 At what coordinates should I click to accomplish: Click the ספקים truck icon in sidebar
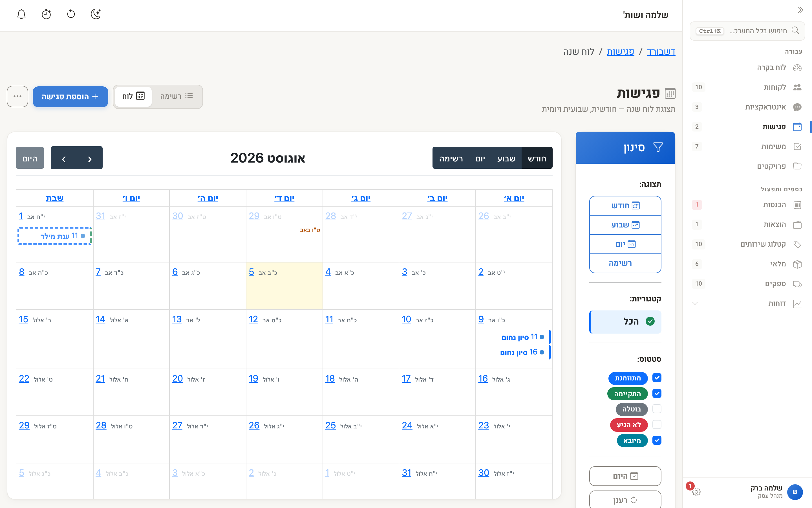click(x=797, y=284)
